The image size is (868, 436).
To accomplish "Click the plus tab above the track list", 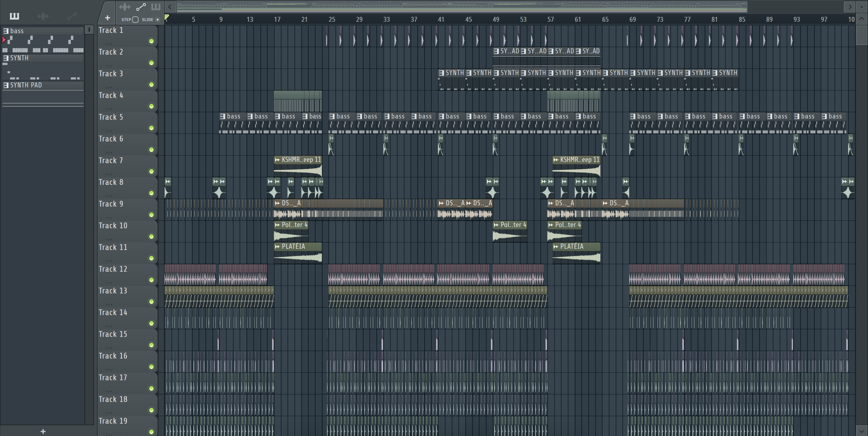I will (x=108, y=18).
